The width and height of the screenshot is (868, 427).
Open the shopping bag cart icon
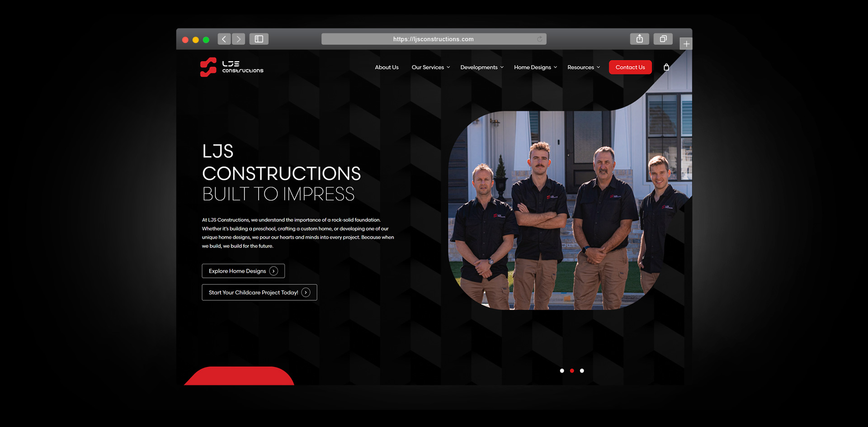[x=666, y=67]
